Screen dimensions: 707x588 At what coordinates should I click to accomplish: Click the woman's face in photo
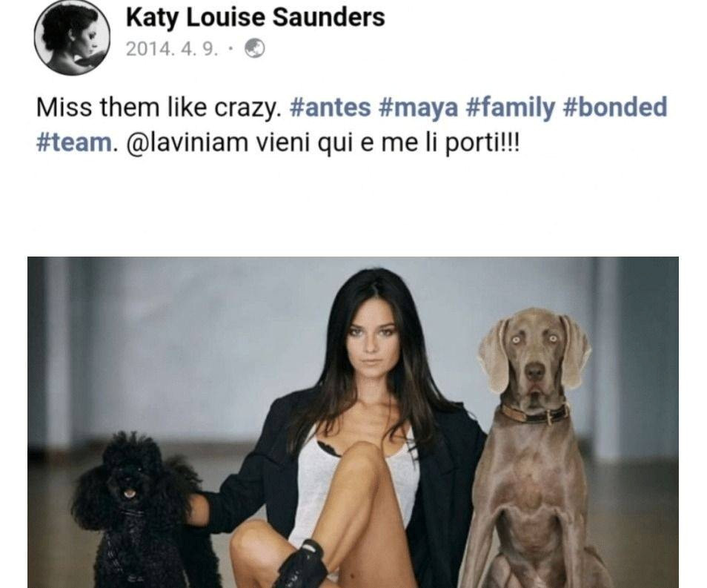(372, 343)
